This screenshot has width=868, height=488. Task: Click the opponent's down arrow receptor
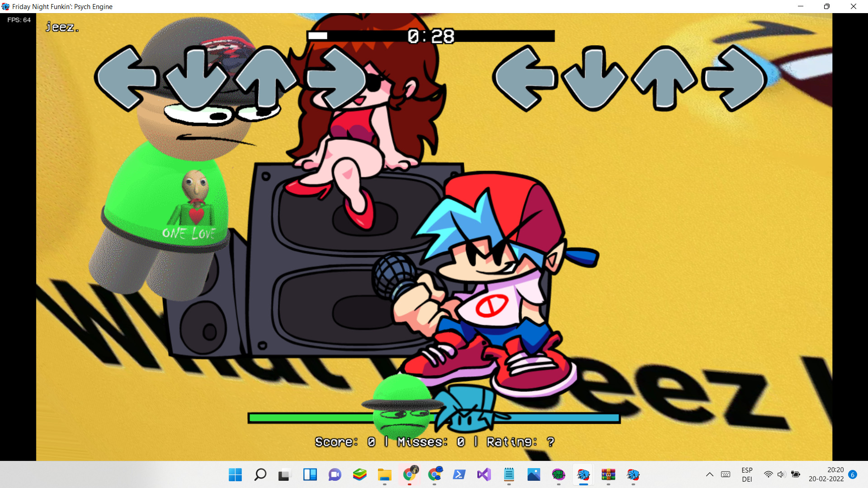pyautogui.click(x=196, y=78)
